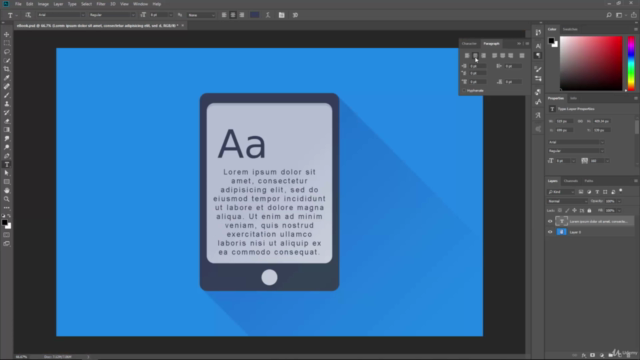Open the File menu

[18, 4]
